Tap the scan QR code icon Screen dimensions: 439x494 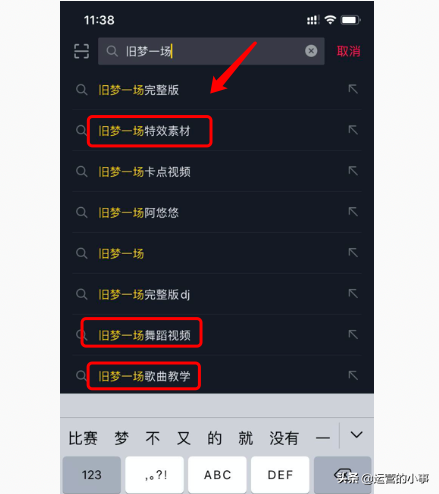pos(81,51)
